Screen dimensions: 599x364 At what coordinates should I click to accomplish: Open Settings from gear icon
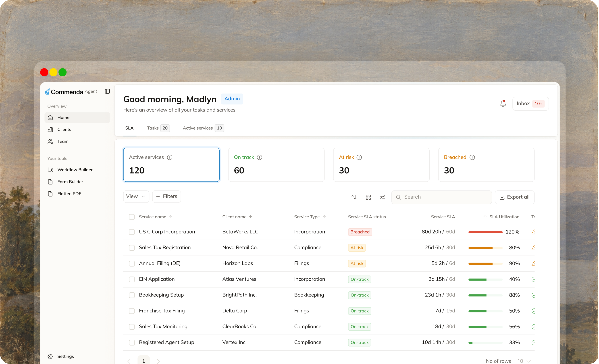coord(50,356)
